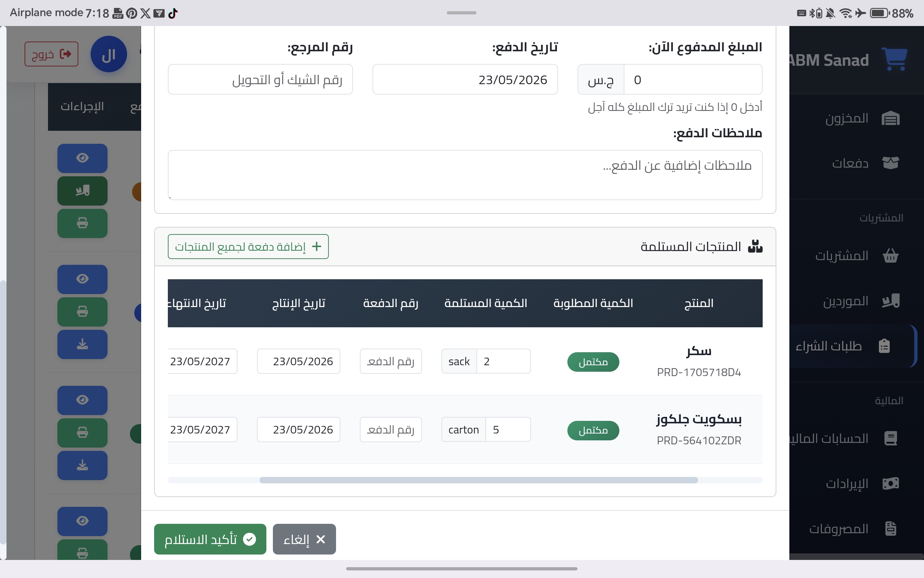Click the first row's green print button

pos(82,223)
